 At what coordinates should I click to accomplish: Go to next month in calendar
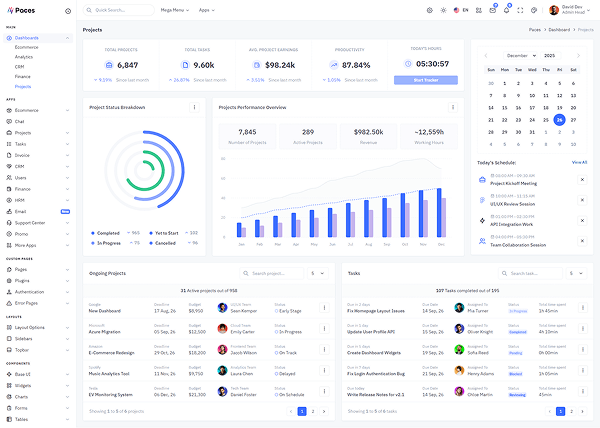[x=580, y=55]
